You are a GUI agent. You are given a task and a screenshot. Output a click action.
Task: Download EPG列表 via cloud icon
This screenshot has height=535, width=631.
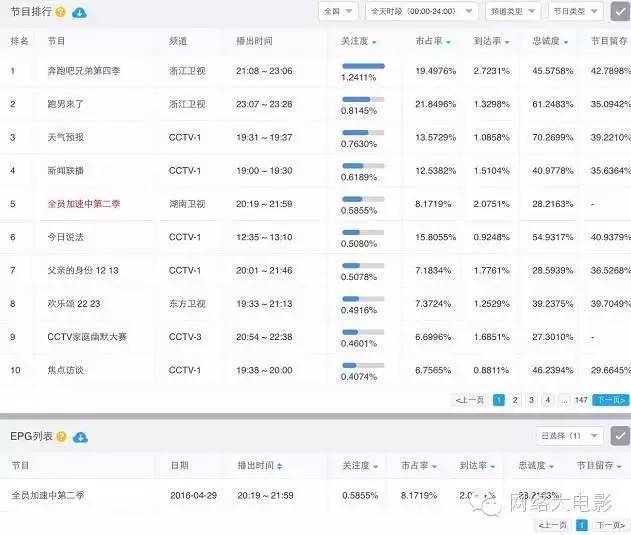(x=80, y=437)
